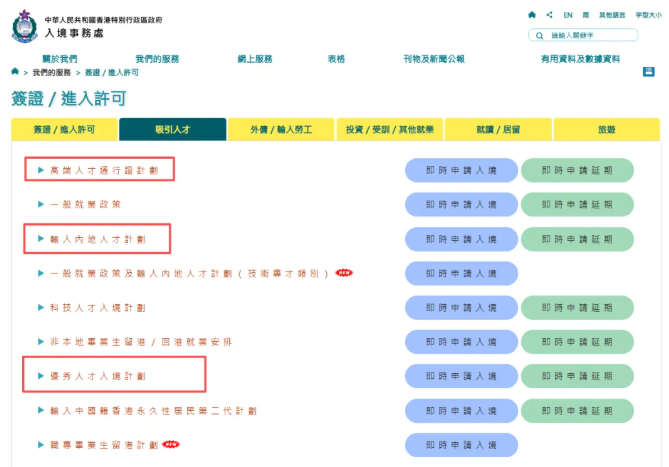Click 即時申請入境 for 高端人才通行證計劃
Viewport: 669px width, 467px height.
(461, 170)
